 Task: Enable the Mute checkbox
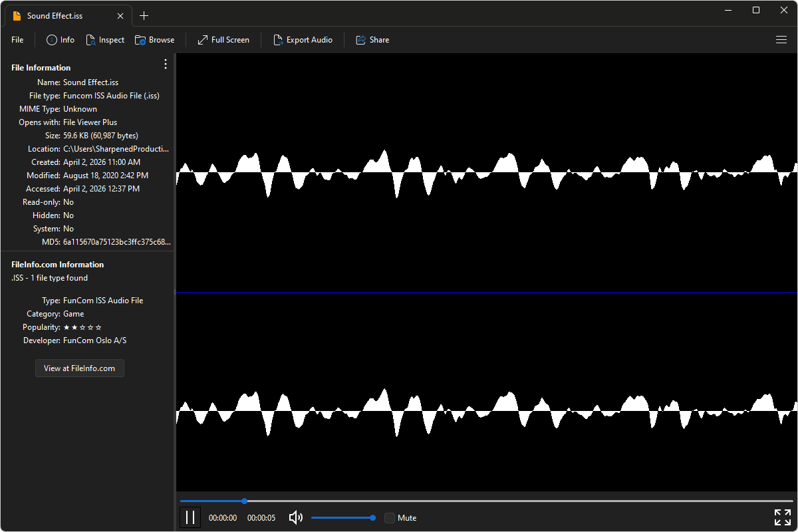point(389,517)
